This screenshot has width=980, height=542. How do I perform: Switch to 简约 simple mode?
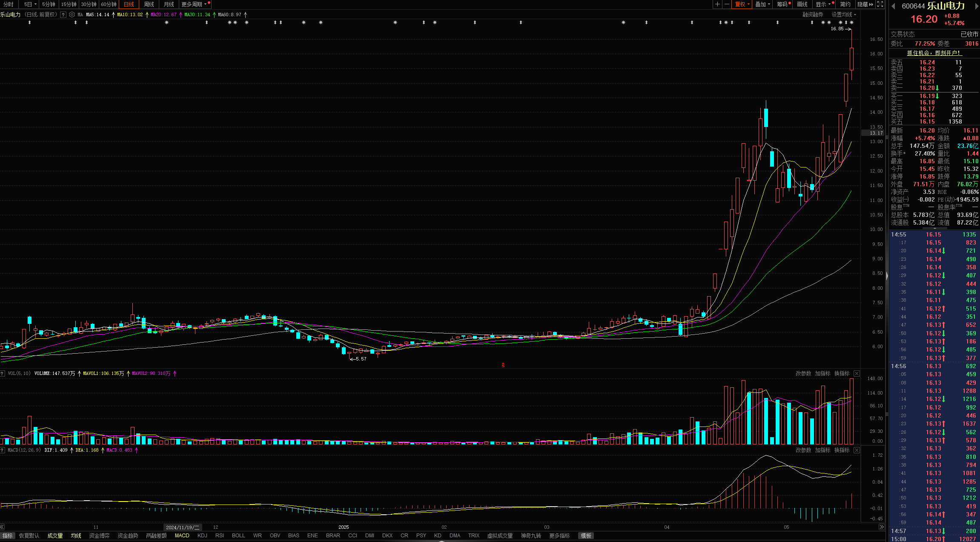coord(845,4)
